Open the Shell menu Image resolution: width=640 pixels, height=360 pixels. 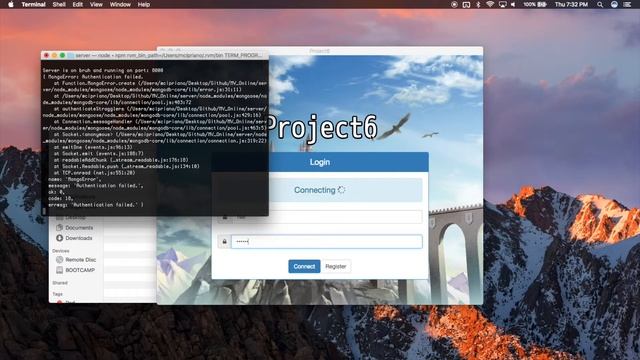(x=59, y=4)
